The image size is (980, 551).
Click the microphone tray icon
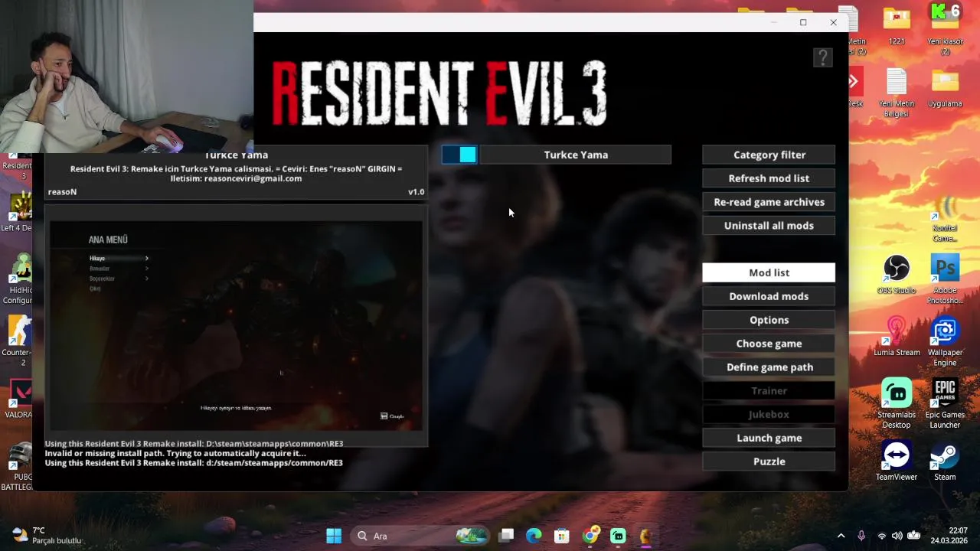pyautogui.click(x=861, y=536)
